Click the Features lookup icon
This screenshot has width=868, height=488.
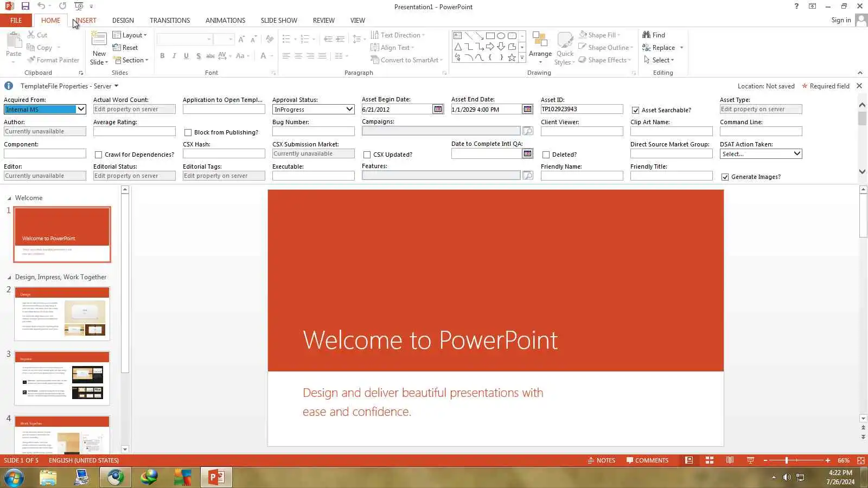click(527, 175)
